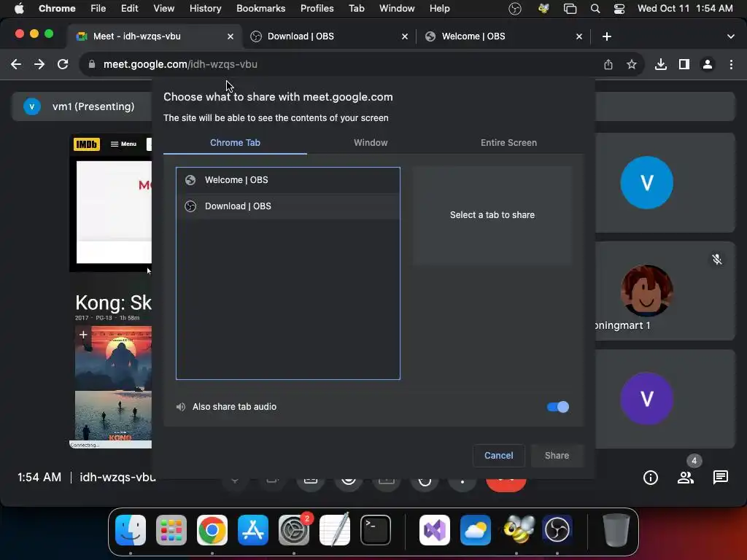Viewport: 747px width, 560px height.
Task: Toggle the Also share tab audio switch
Action: 557,407
